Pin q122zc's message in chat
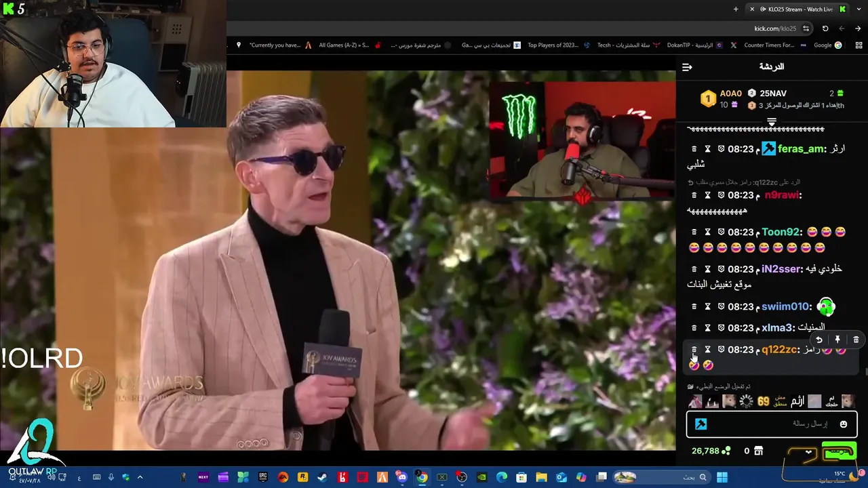This screenshot has width=868, height=488. [837, 340]
